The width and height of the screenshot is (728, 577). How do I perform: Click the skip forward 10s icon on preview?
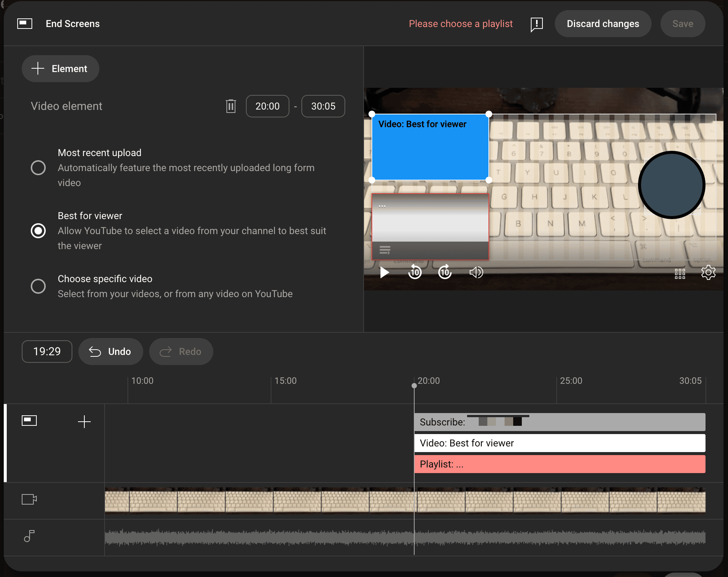tap(446, 272)
